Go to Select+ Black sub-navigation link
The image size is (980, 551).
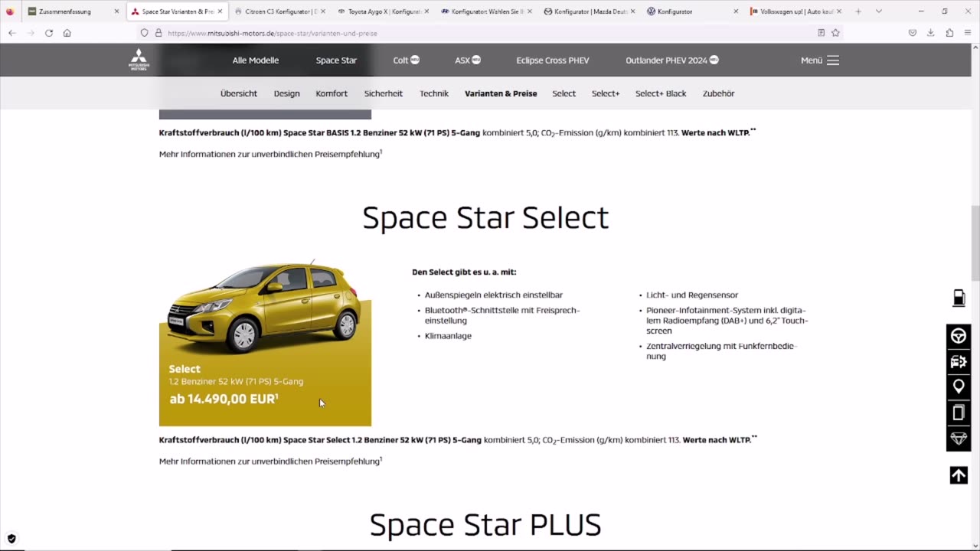coord(661,93)
